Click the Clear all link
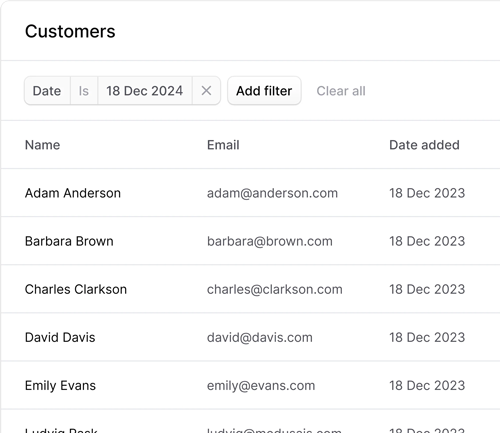 341,91
